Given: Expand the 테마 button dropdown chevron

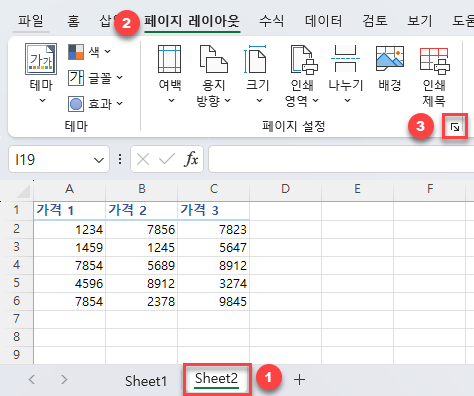Looking at the screenshot, I should coord(42,100).
